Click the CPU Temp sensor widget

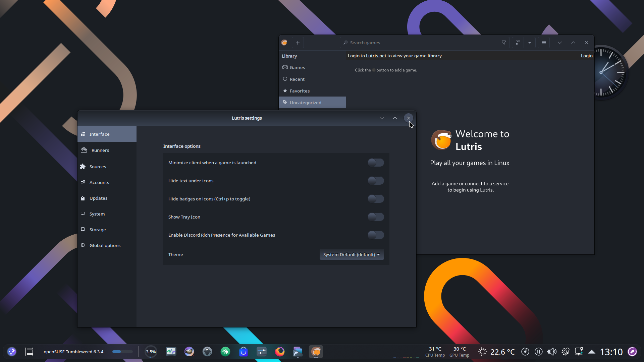tap(435, 352)
